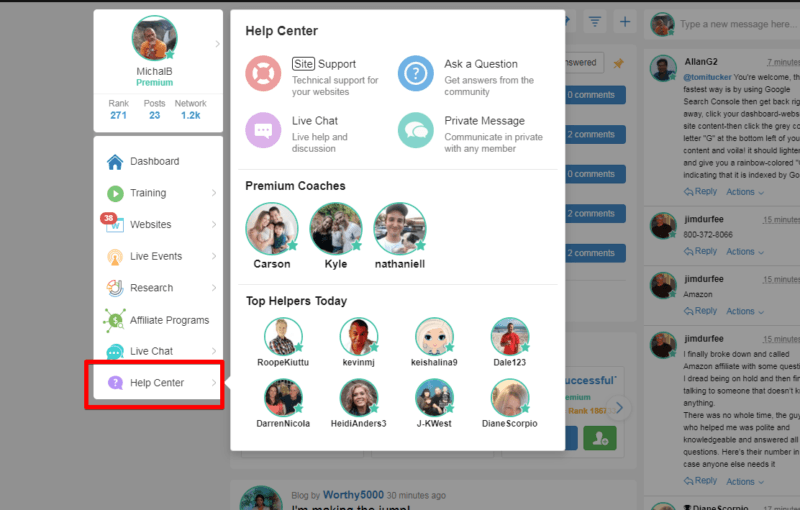Expand MichalB profile chevron

pyautogui.click(x=217, y=44)
